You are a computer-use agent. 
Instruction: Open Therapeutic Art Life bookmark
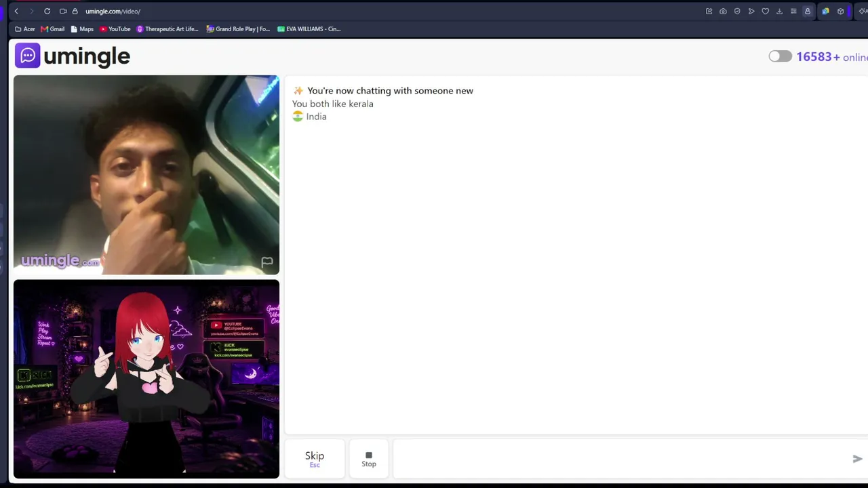(x=167, y=29)
